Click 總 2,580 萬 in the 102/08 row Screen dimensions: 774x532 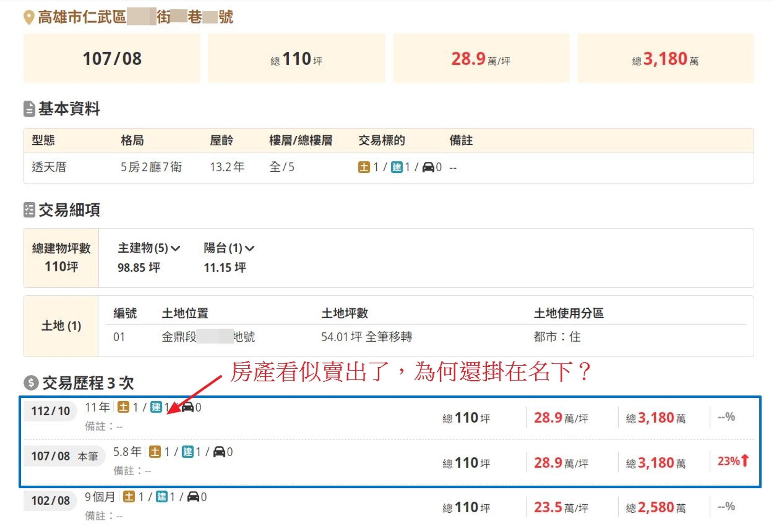click(656, 507)
